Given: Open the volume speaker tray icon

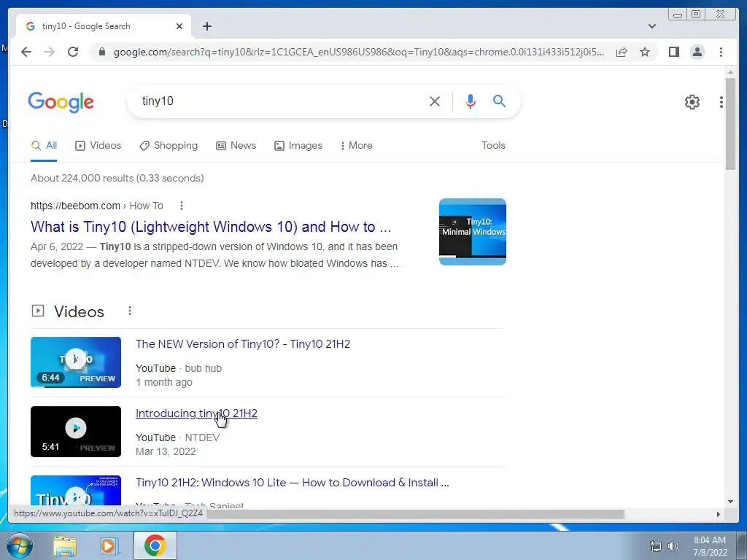Looking at the screenshot, I should click(x=673, y=546).
